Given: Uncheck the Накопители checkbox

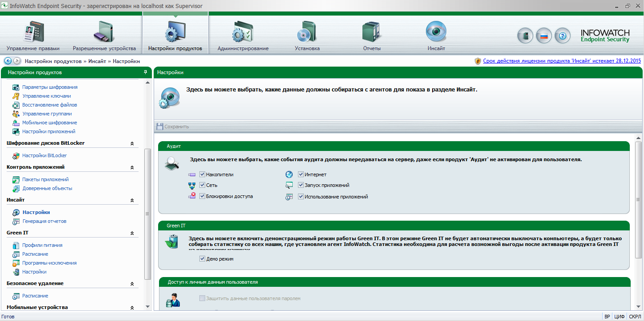Looking at the screenshot, I should (202, 174).
